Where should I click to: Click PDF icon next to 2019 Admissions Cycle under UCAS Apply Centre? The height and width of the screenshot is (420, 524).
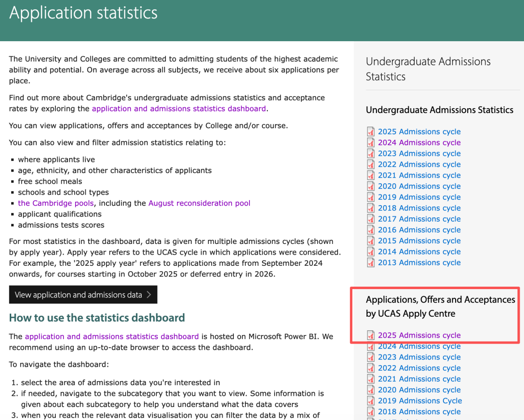point(371,401)
